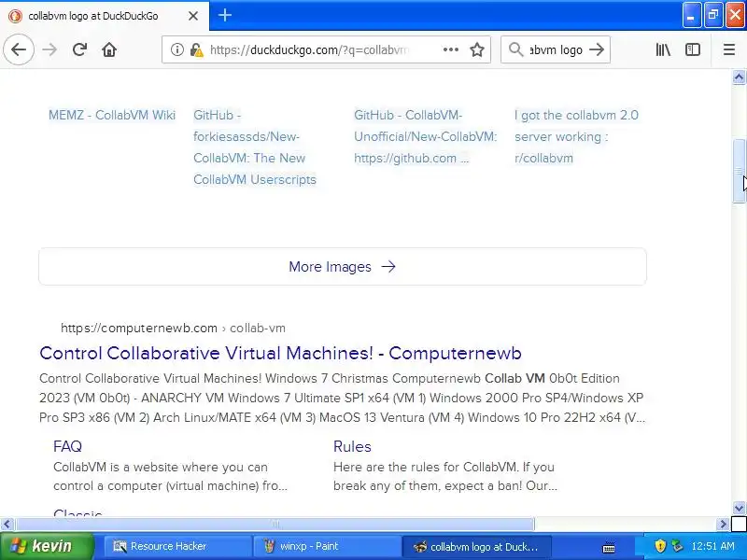Open 'I got the collabvm 2.0 server' link
The width and height of the screenshot is (747, 560).
tap(576, 136)
